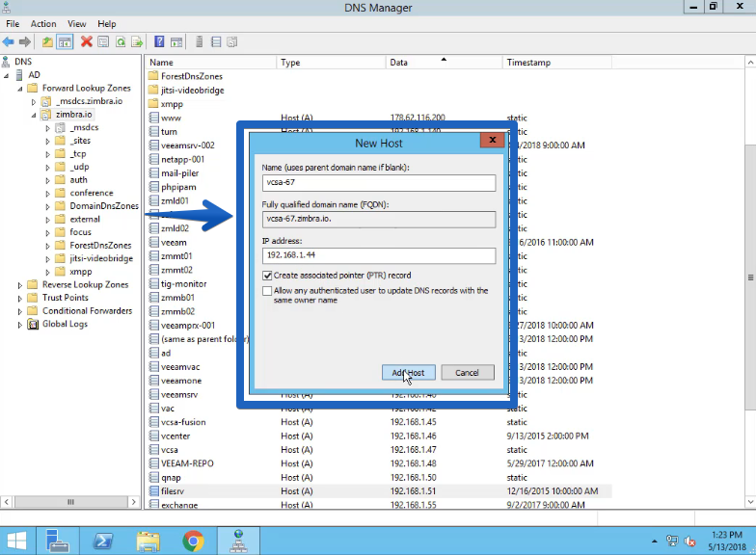Screen dimensions: 756x555
Task: Open the Help menu
Action: pyautogui.click(x=106, y=23)
